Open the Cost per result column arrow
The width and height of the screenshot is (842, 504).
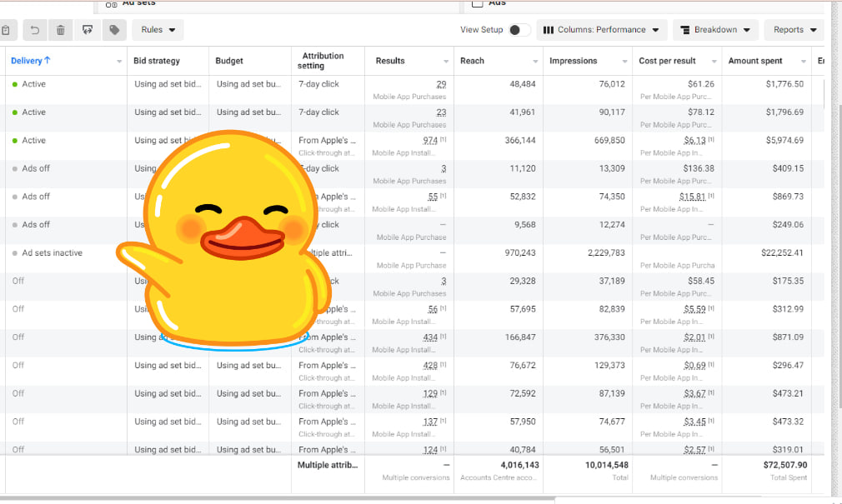tap(714, 62)
